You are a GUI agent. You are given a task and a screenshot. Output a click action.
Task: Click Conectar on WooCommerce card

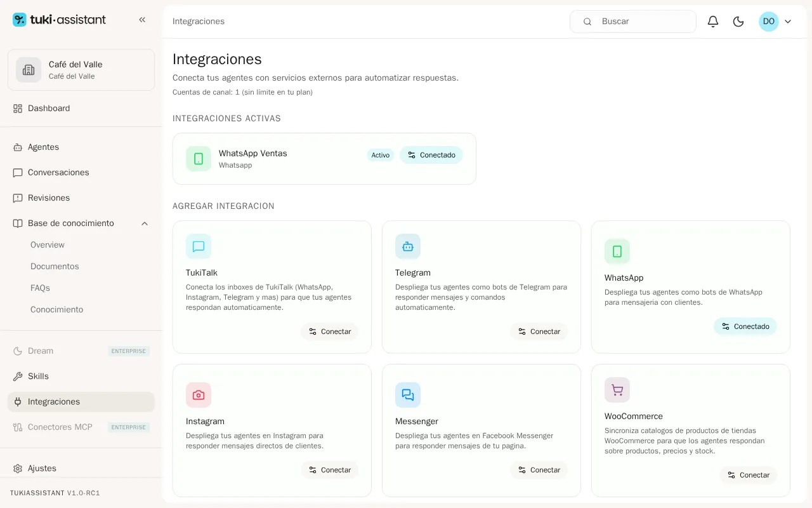click(x=749, y=475)
